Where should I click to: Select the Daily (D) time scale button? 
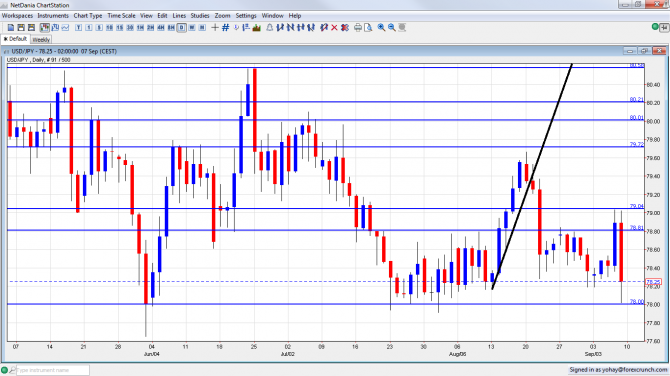[x=182, y=27]
